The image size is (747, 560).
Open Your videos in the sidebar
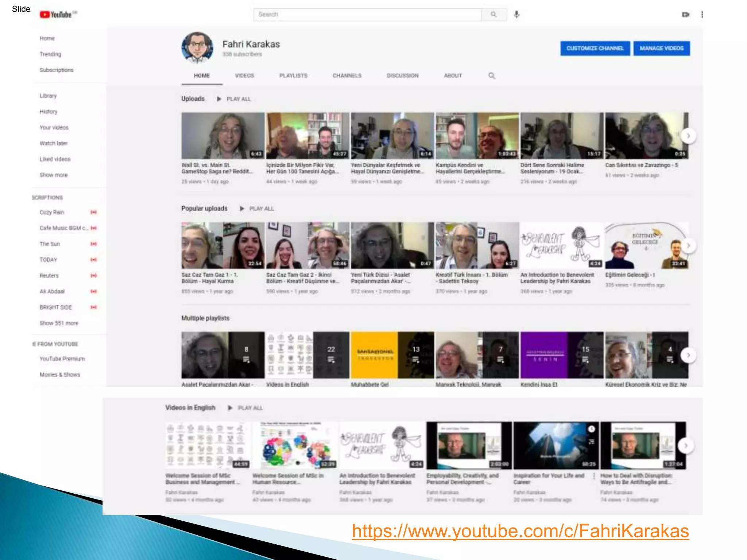coord(54,127)
